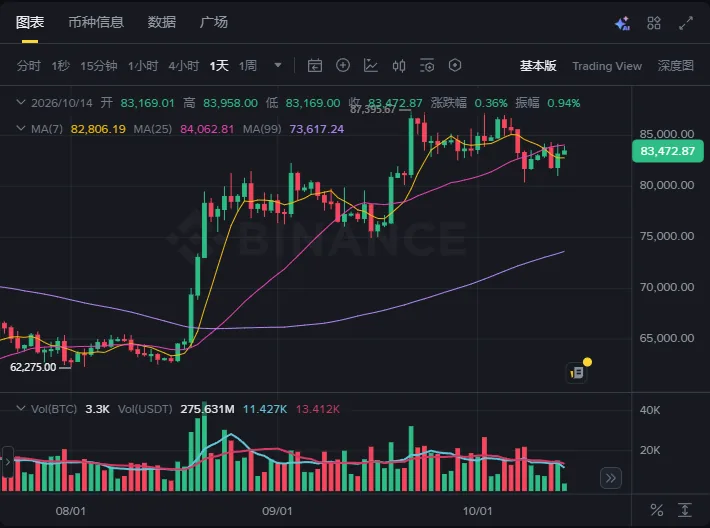
Task: Click the pink volume MA value 13.412K
Action: pos(318,409)
